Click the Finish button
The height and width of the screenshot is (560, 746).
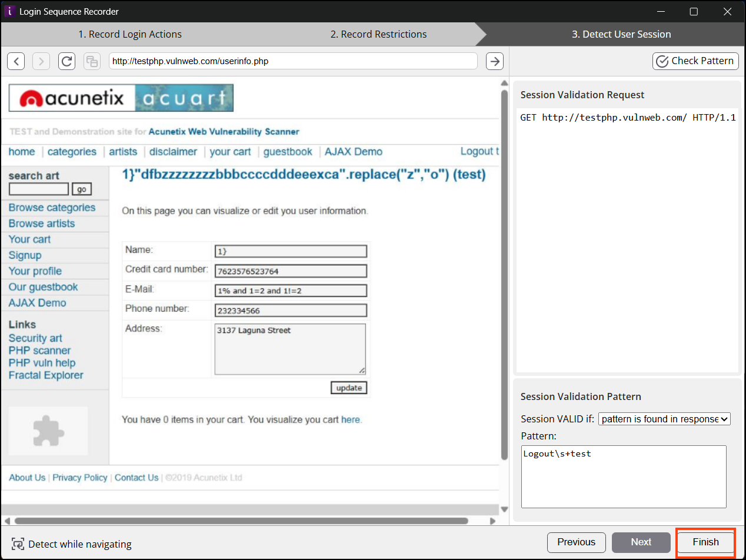[705, 542]
